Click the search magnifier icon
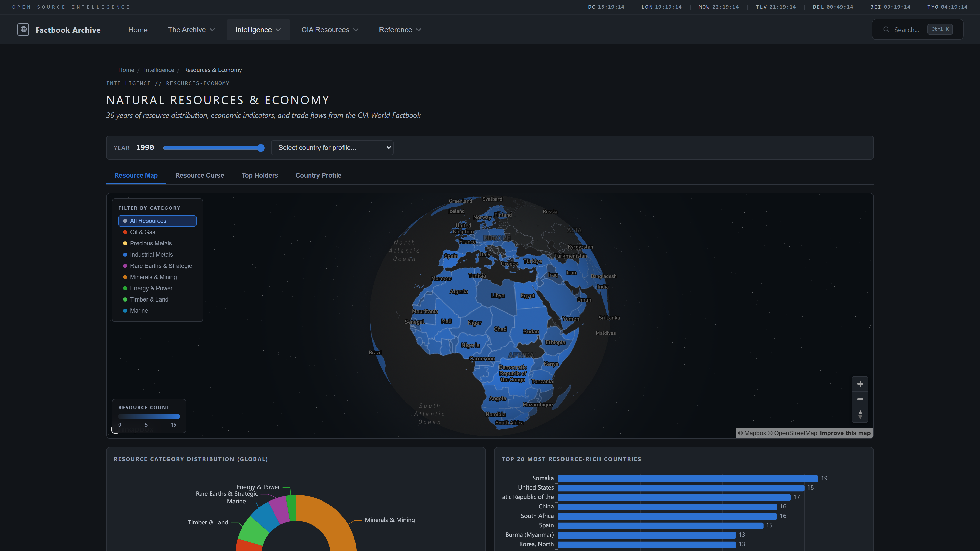Viewport: 980px width, 551px height. point(886,30)
